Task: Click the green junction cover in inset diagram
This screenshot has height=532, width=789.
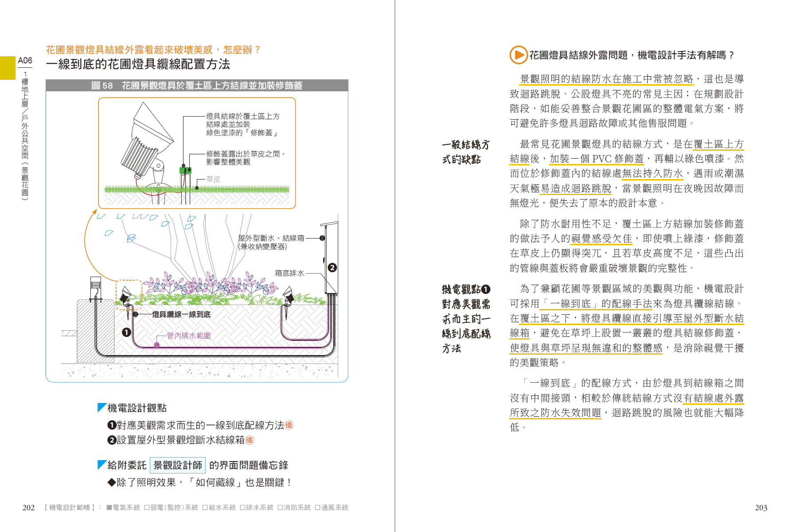Action: 185,170
